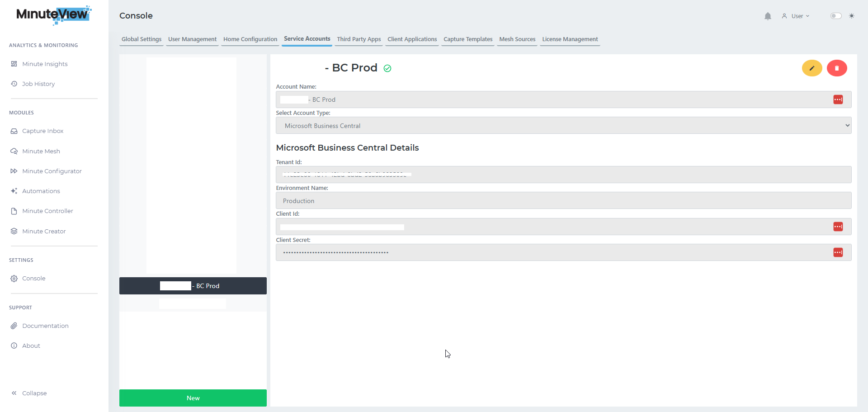Click the Environment Name field
868x412 pixels.
tap(563, 200)
